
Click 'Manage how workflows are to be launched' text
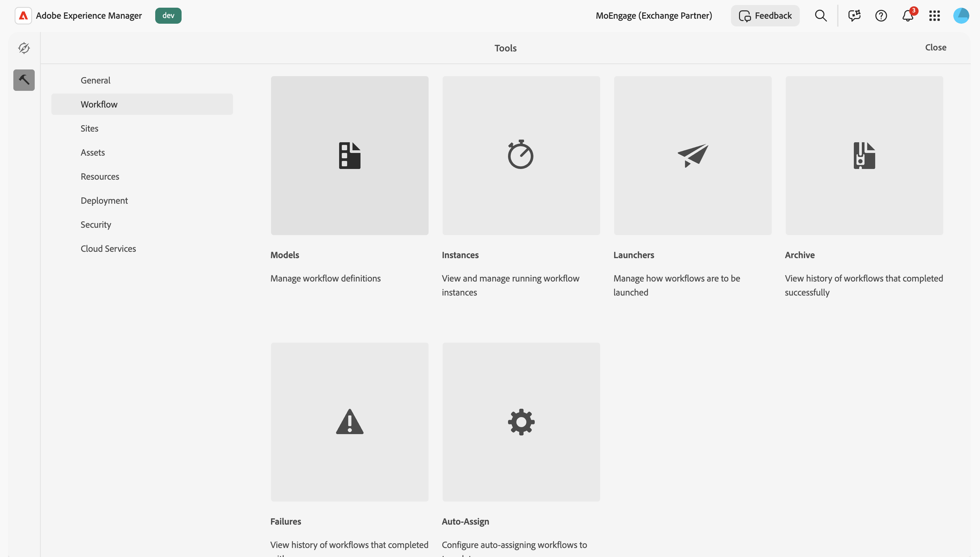pos(677,286)
